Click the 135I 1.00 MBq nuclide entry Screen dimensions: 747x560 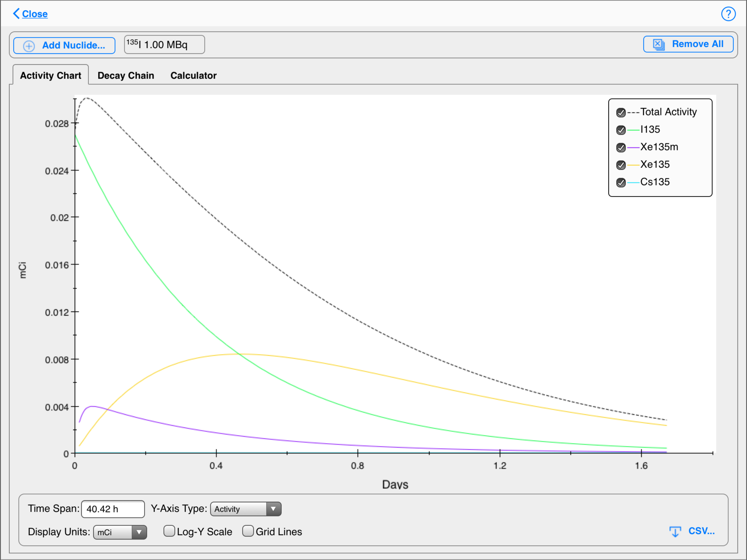(164, 45)
